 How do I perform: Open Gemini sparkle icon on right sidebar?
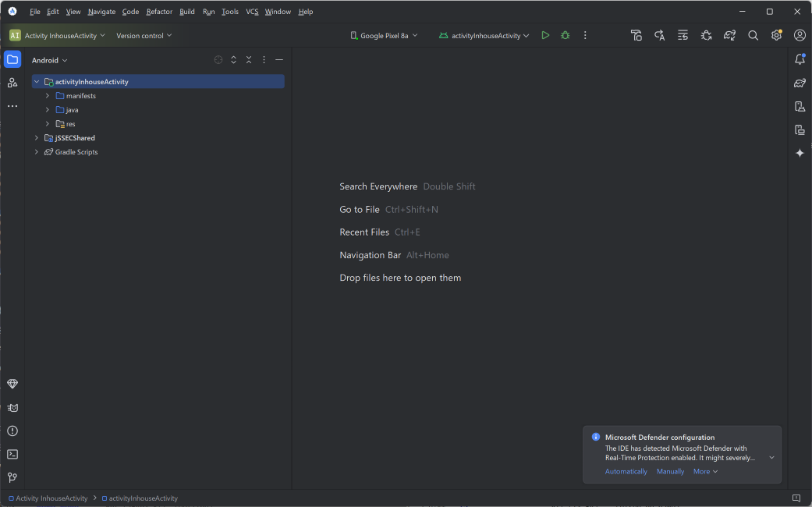800,153
